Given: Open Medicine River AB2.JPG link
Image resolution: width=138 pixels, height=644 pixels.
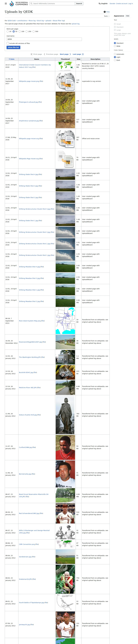Looking at the screenshot, I should (x=28, y=387).
